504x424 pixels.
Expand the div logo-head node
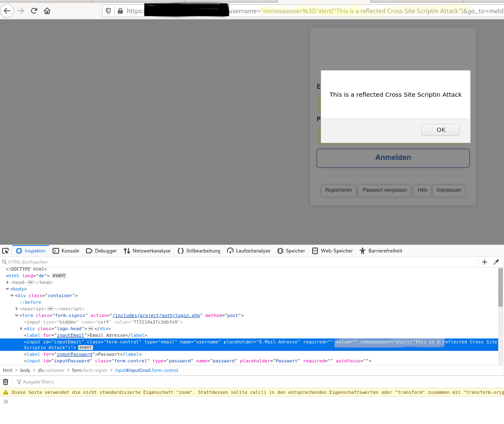21,329
